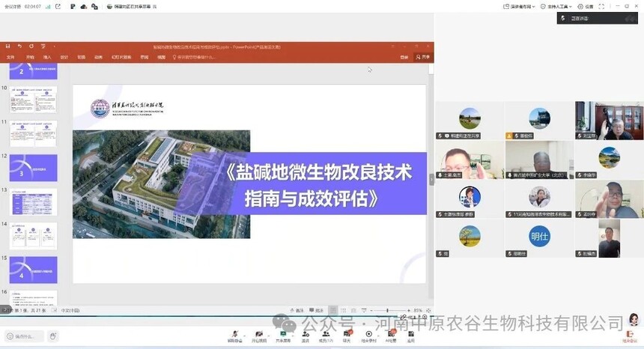Open the 共享屏幕 share screen icon
This screenshot has height=349, width=644.
tap(282, 336)
